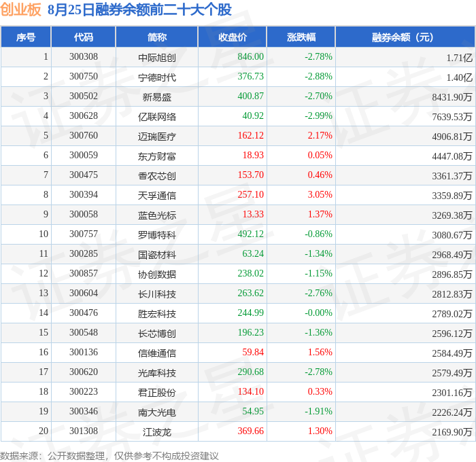Click 迈瑞医疗 closing price 162.12

pyautogui.click(x=251, y=135)
